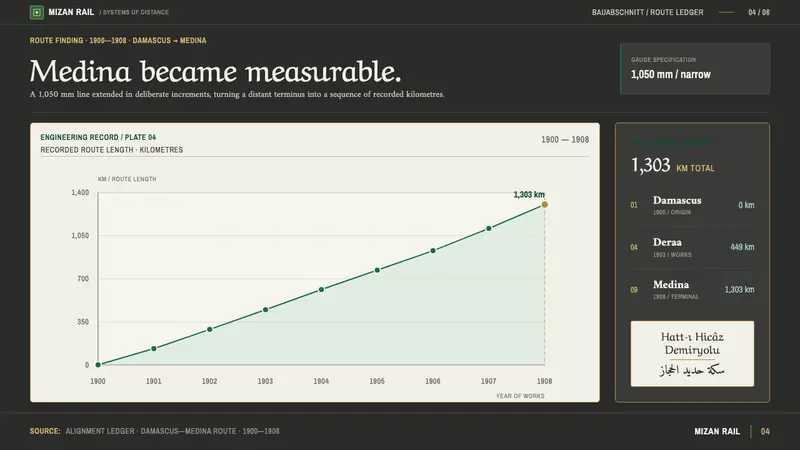Click the '1,303 km' chart annotation label
800x450 pixels.
pyautogui.click(x=529, y=194)
